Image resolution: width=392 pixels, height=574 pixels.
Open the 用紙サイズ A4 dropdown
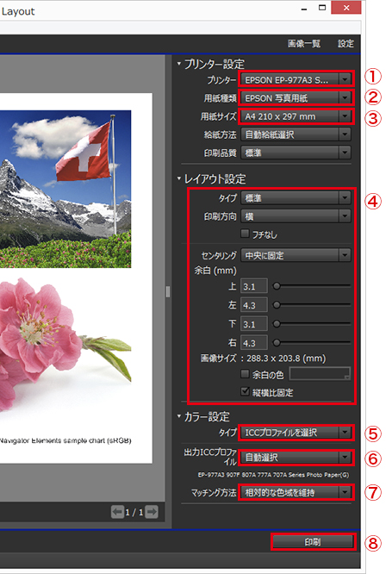pyautogui.click(x=296, y=116)
